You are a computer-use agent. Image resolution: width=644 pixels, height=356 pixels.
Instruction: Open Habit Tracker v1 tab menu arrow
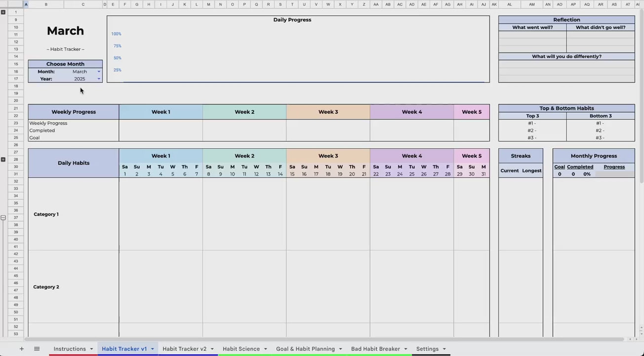click(x=153, y=349)
